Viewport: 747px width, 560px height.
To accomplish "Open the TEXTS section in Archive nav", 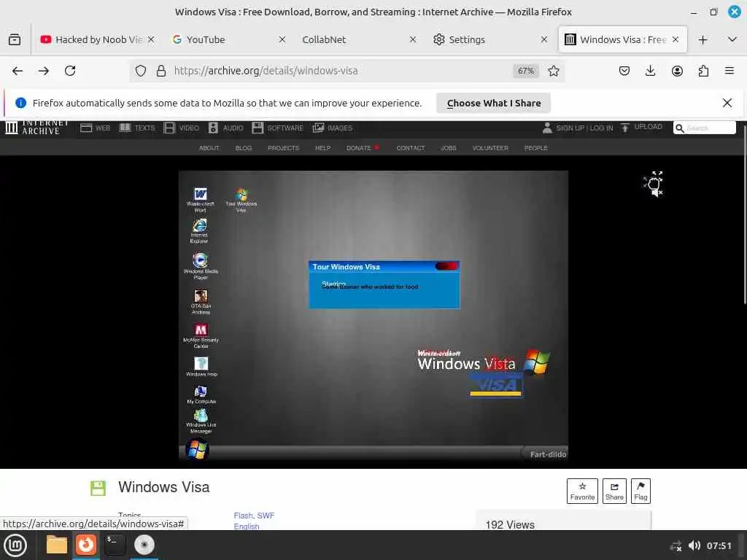I will 137,128.
